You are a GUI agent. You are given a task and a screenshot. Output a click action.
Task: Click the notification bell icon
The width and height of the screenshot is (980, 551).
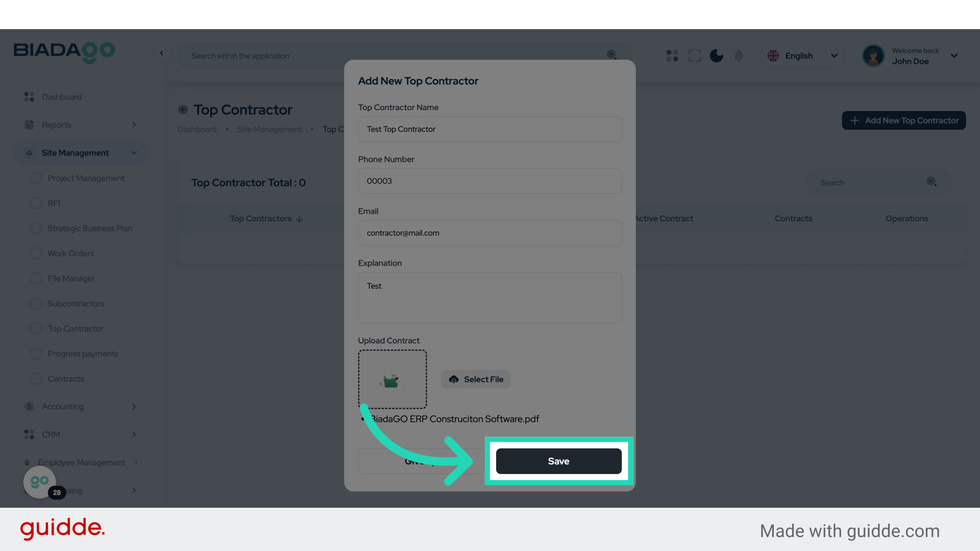(739, 56)
